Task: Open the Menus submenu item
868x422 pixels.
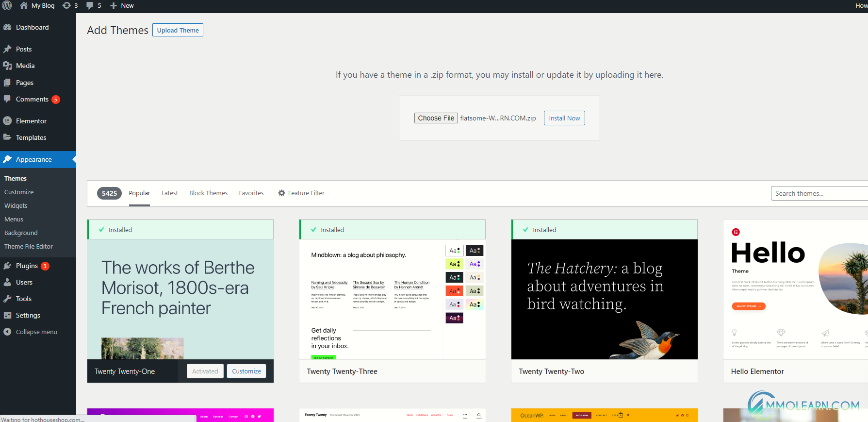Action: pos(14,219)
